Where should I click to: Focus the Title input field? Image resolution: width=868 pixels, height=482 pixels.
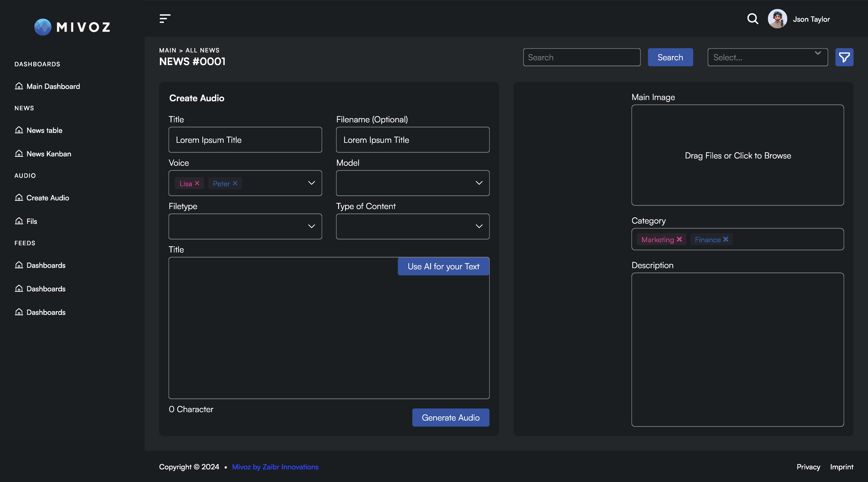245,140
